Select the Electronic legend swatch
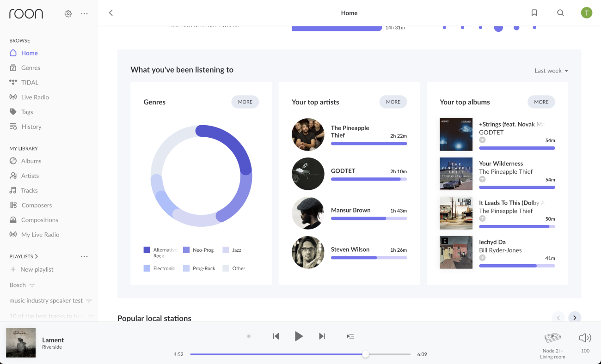 pos(147,268)
